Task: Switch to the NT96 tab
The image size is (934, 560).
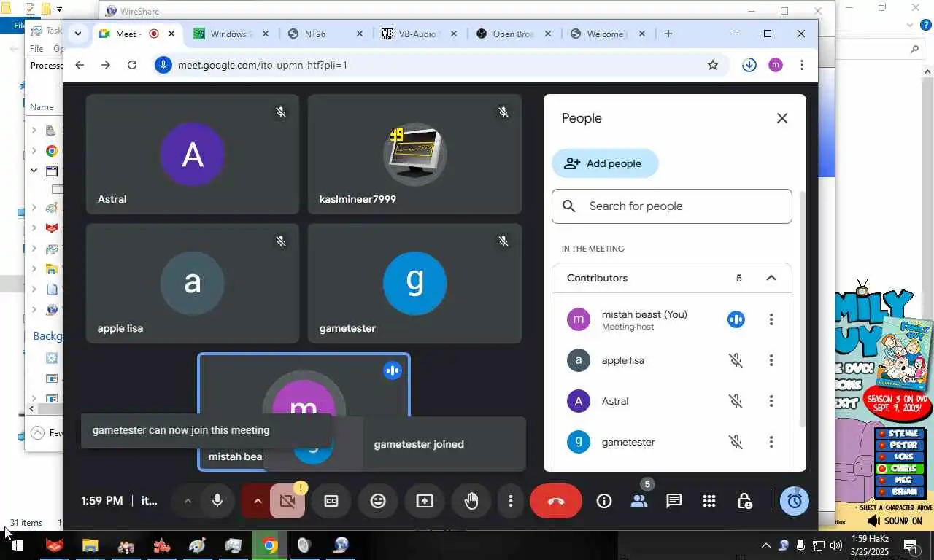Action: tap(325, 34)
